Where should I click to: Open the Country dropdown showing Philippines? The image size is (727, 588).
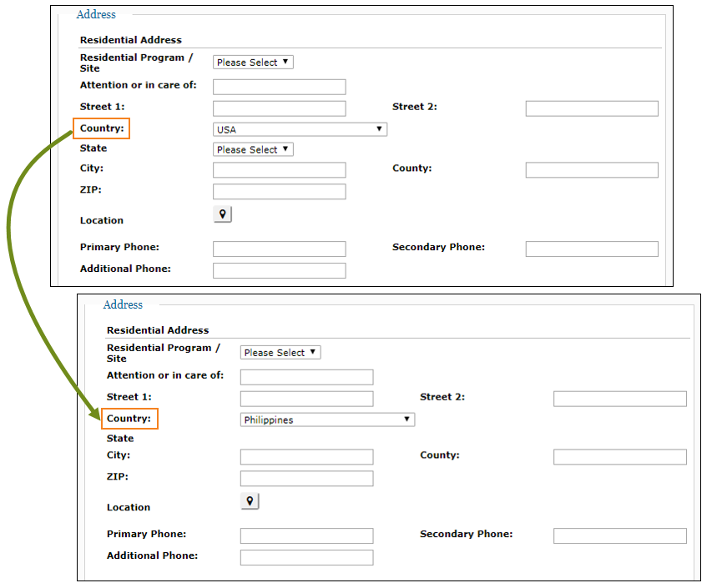(x=326, y=419)
